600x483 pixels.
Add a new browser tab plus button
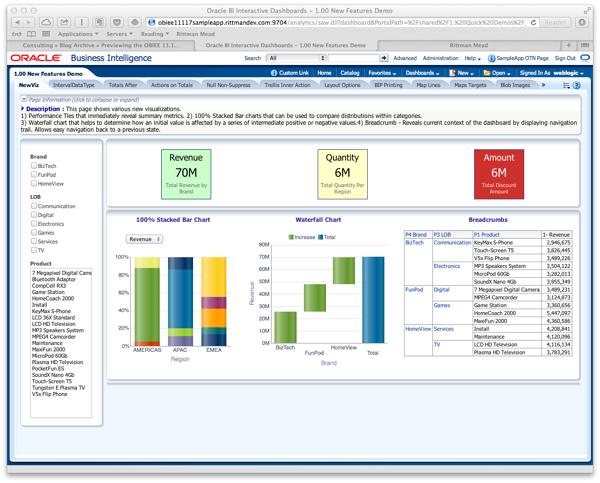click(x=569, y=45)
